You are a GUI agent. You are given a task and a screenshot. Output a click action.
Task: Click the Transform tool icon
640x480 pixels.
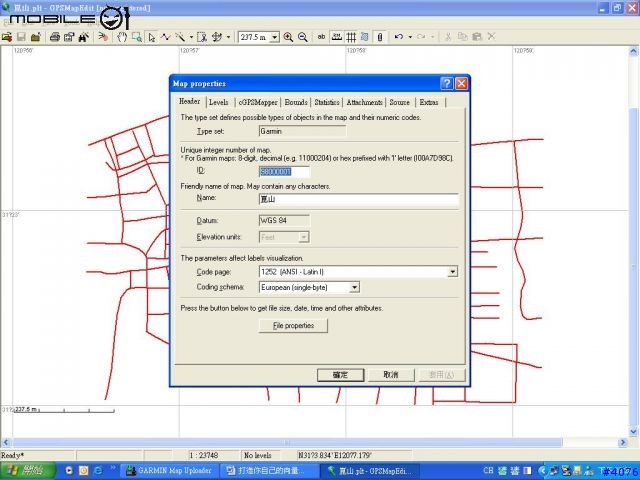point(217,37)
